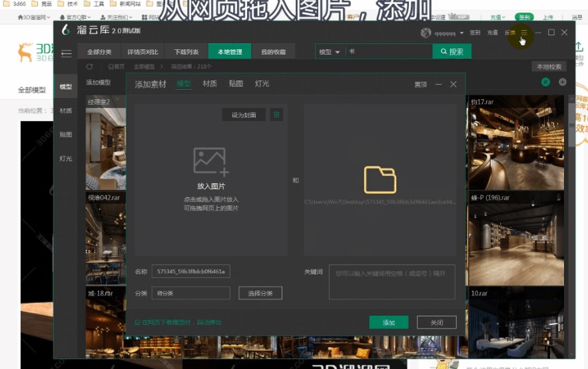Switch dialog to 贴图 tab
Viewport: 588px width, 369px height.
coord(236,84)
